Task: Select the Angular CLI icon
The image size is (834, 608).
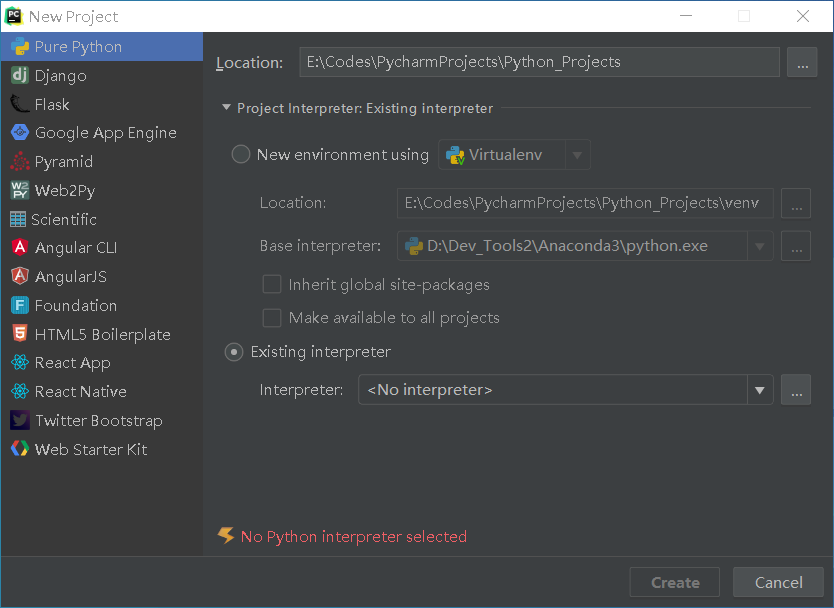Action: pyautogui.click(x=20, y=247)
